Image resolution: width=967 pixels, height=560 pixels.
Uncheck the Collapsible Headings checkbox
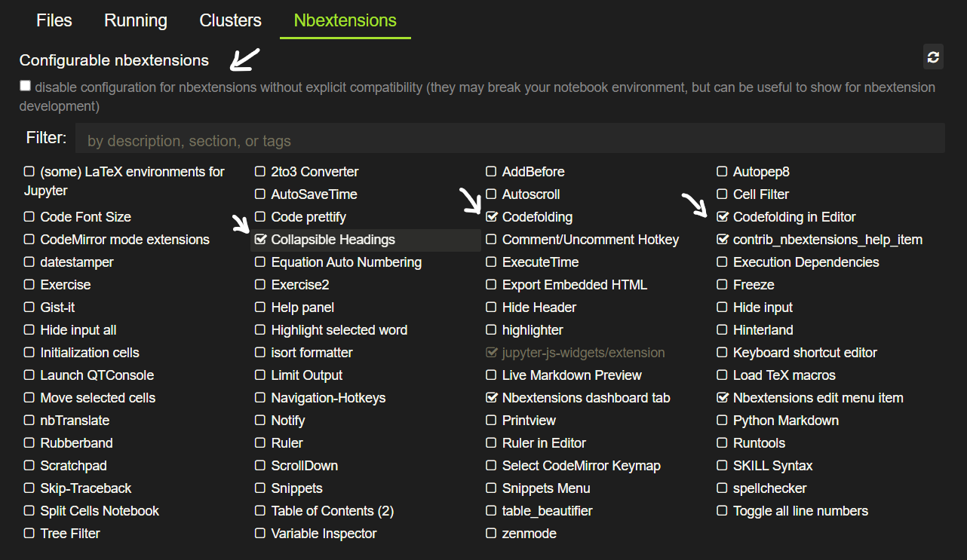261,240
